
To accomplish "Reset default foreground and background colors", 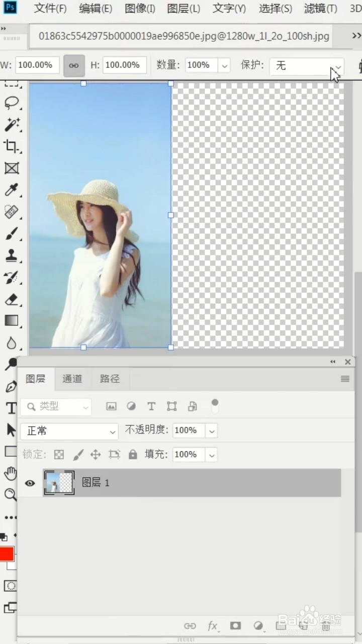I will point(4,537).
